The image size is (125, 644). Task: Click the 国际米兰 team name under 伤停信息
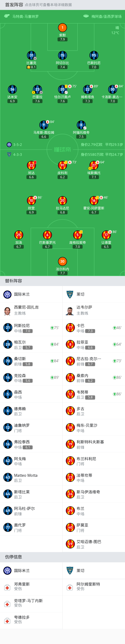(x=22, y=571)
